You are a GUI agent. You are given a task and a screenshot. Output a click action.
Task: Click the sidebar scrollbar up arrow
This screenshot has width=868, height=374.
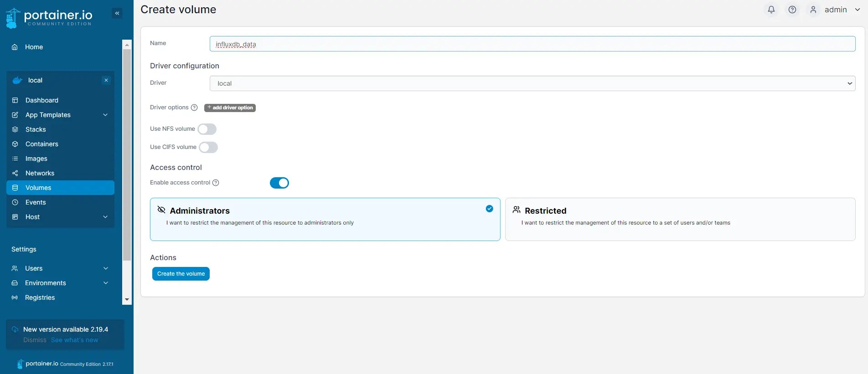click(x=127, y=45)
